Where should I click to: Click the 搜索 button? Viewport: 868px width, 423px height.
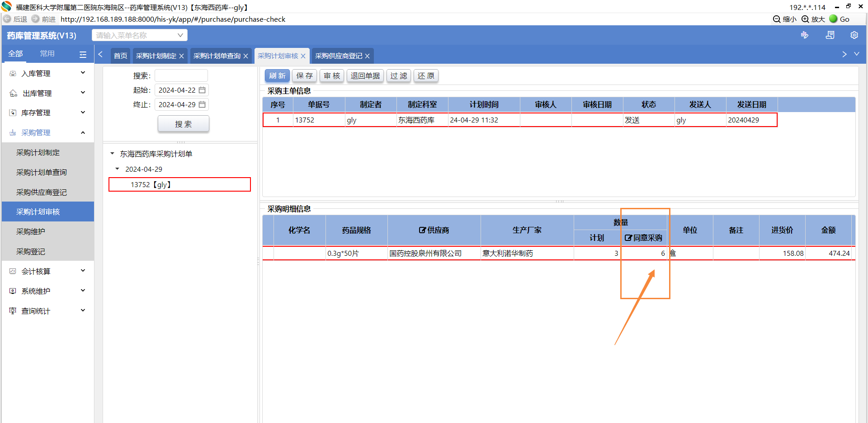(184, 124)
